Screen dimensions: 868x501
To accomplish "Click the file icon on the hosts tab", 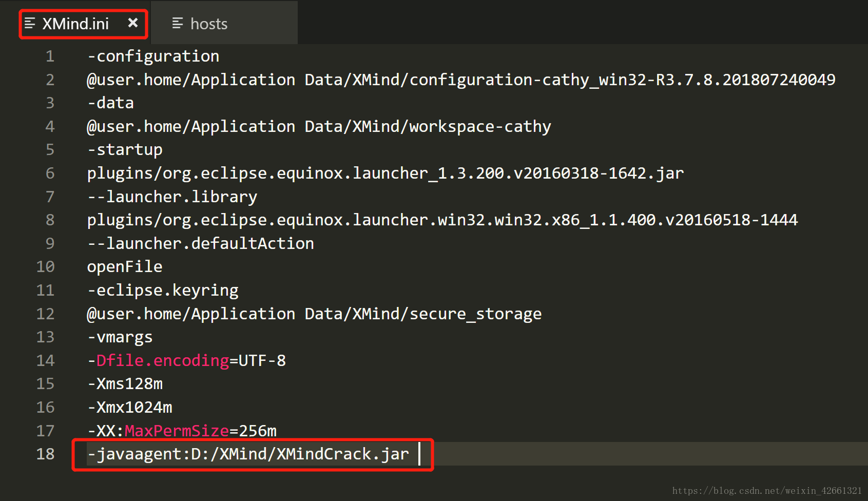I will coord(178,23).
